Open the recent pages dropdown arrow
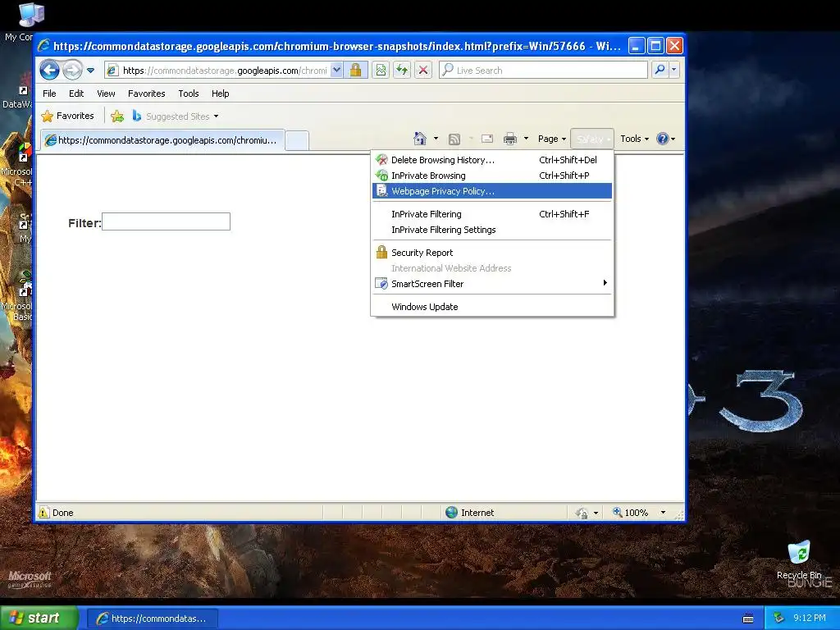Image resolution: width=840 pixels, height=630 pixels. point(90,71)
